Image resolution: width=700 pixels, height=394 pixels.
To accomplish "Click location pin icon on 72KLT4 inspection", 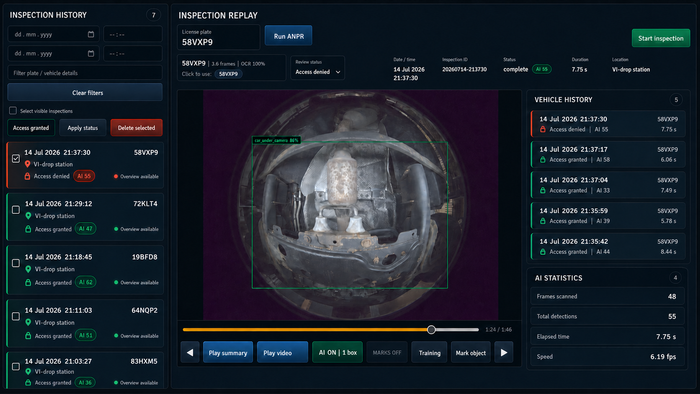I will click(x=28, y=216).
